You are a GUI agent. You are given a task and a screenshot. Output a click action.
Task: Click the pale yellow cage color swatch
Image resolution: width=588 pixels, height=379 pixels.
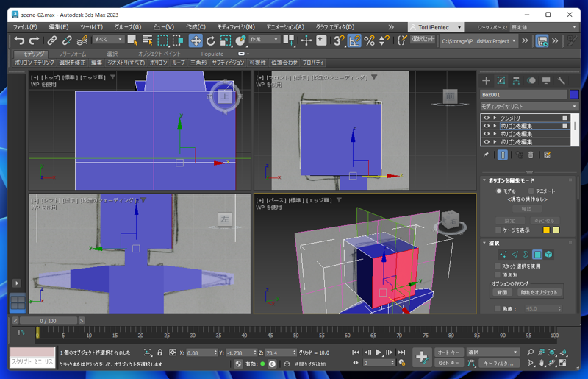tap(556, 230)
